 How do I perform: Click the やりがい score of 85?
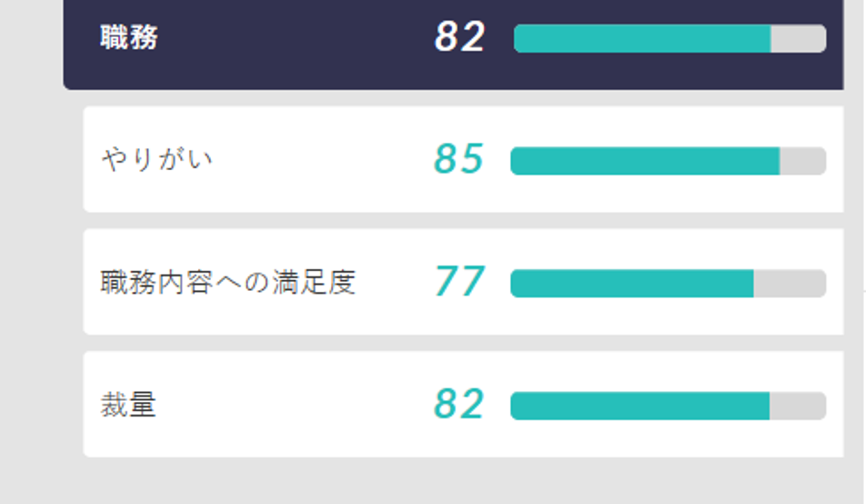click(459, 160)
